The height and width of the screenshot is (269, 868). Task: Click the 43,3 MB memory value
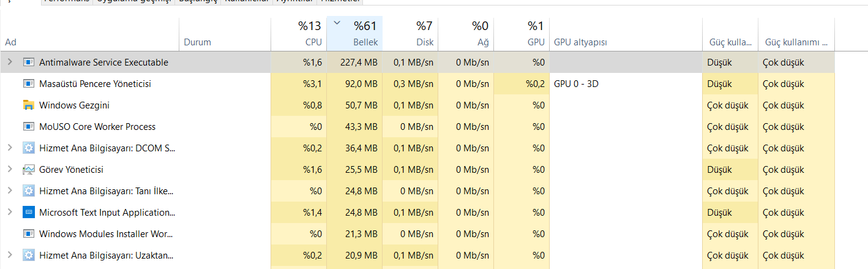pos(361,127)
